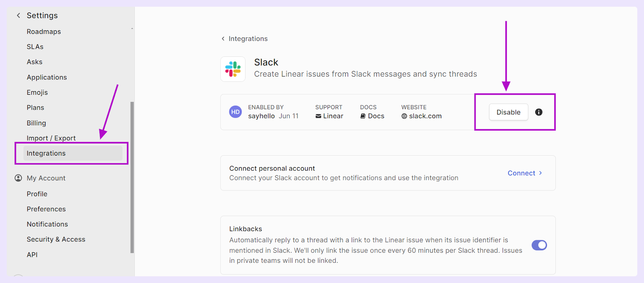The image size is (644, 283).
Task: Open Notifications settings
Action: click(47, 224)
